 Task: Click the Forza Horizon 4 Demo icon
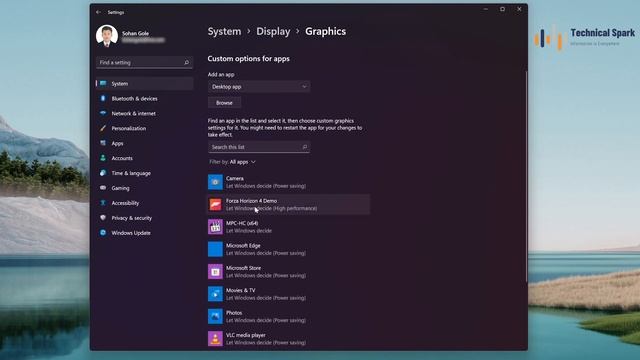pyautogui.click(x=215, y=204)
